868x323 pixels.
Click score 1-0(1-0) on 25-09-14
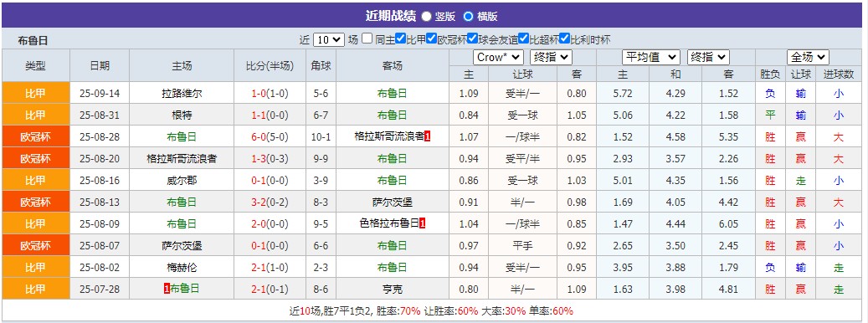click(x=270, y=94)
